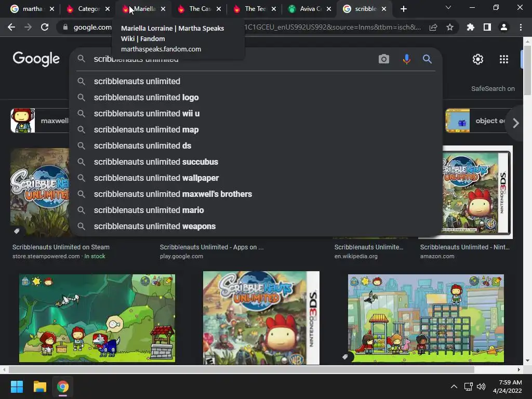
Task: Switch to the 'The Tee' tab
Action: click(256, 9)
